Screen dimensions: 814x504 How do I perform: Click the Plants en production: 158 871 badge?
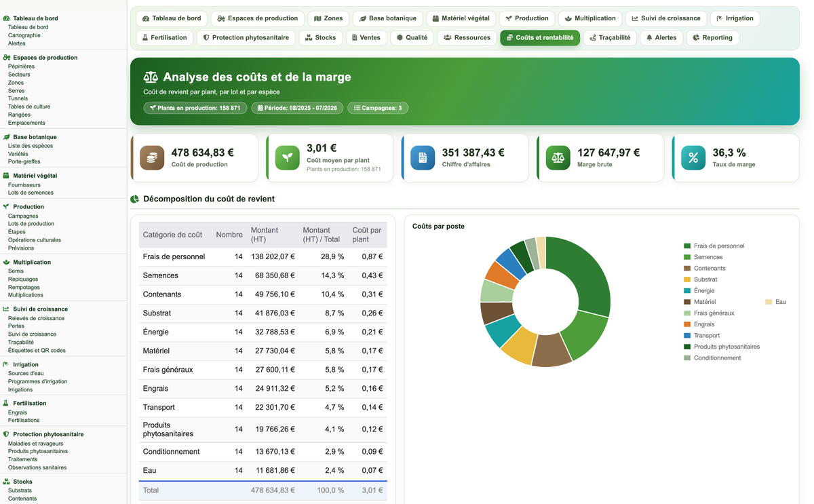click(195, 108)
